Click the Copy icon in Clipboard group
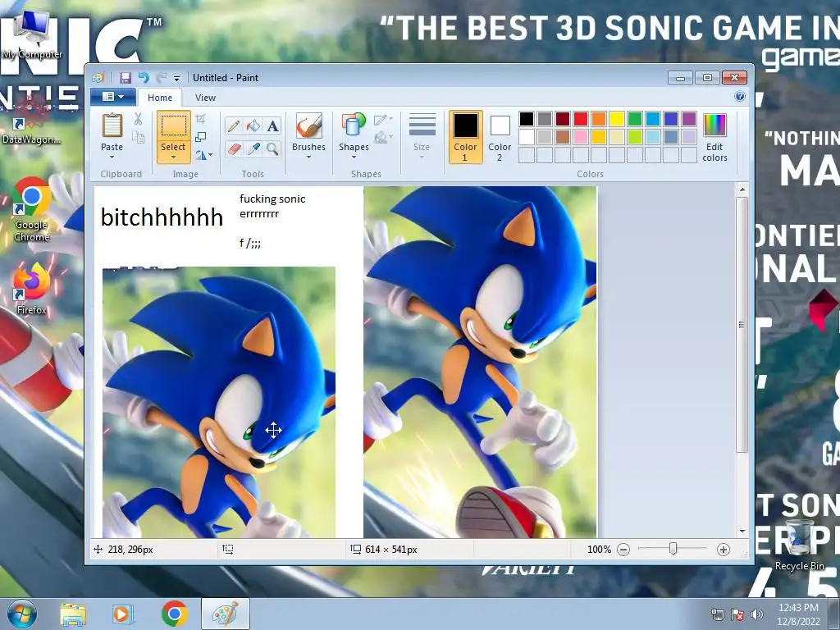This screenshot has width=840, height=630. [x=138, y=138]
